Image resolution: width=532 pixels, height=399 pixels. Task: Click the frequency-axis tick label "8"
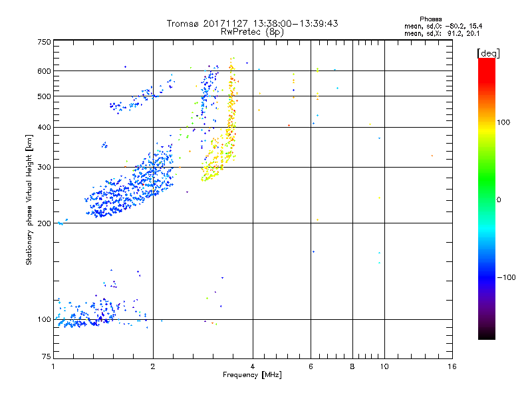(352, 366)
